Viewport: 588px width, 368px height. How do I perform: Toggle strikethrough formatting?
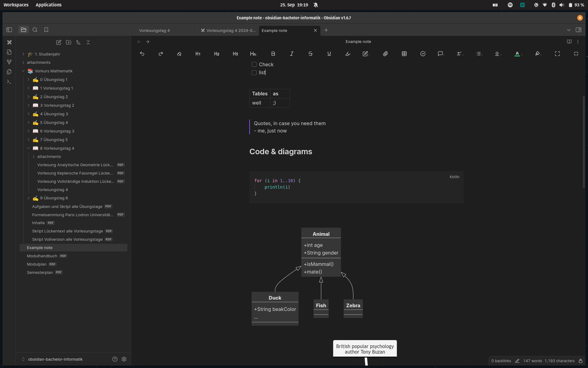point(311,54)
